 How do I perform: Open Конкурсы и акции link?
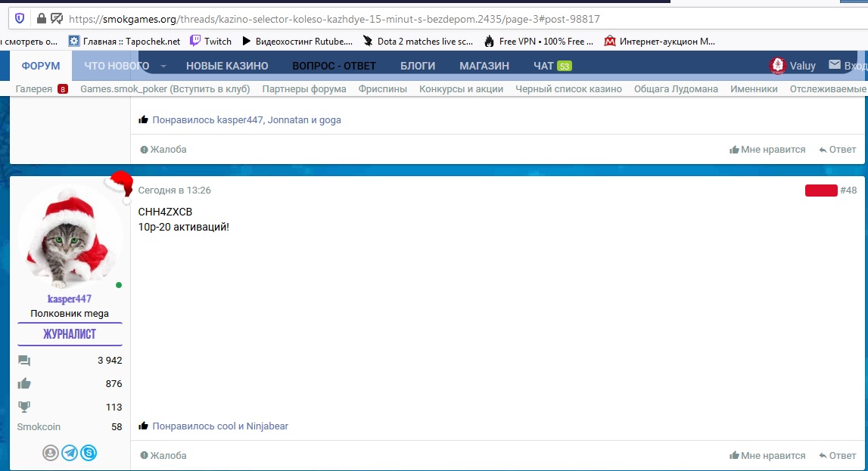[461, 89]
